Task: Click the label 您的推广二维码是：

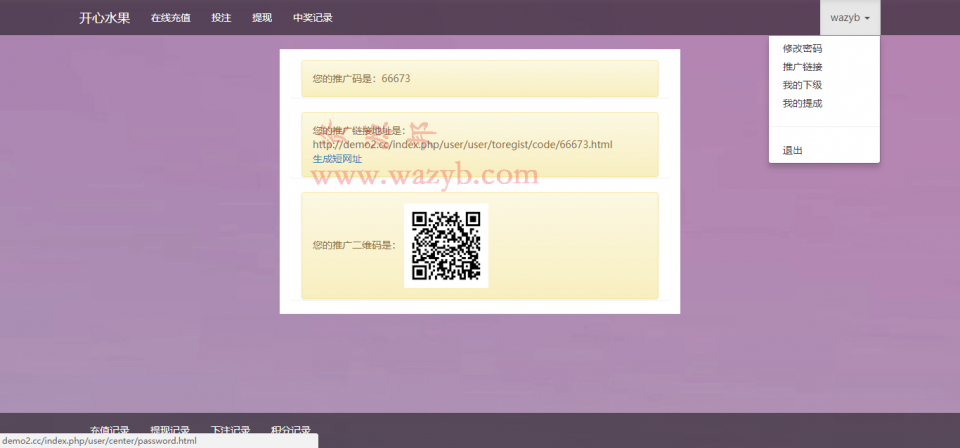Action: click(x=354, y=245)
